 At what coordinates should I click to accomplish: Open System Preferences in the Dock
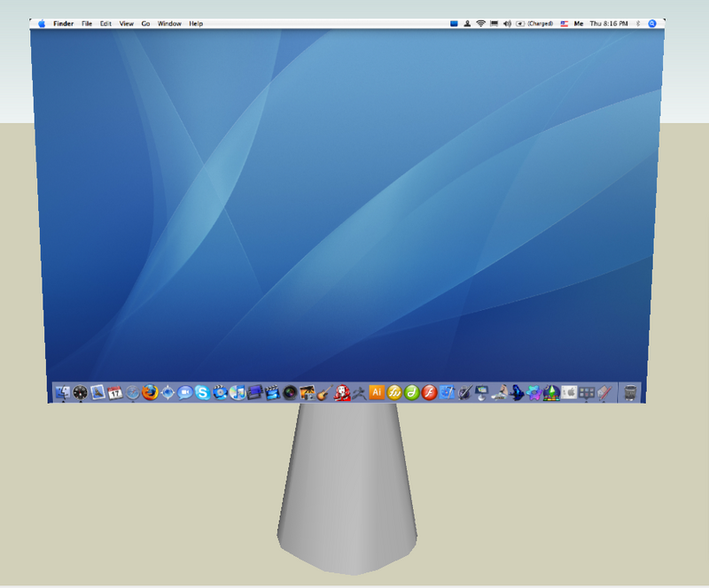[x=569, y=392]
